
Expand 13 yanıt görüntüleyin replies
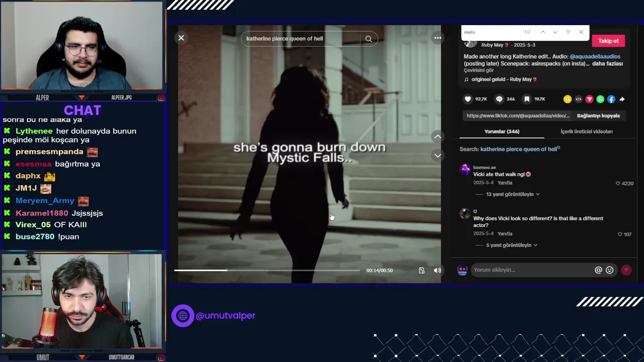click(x=512, y=194)
